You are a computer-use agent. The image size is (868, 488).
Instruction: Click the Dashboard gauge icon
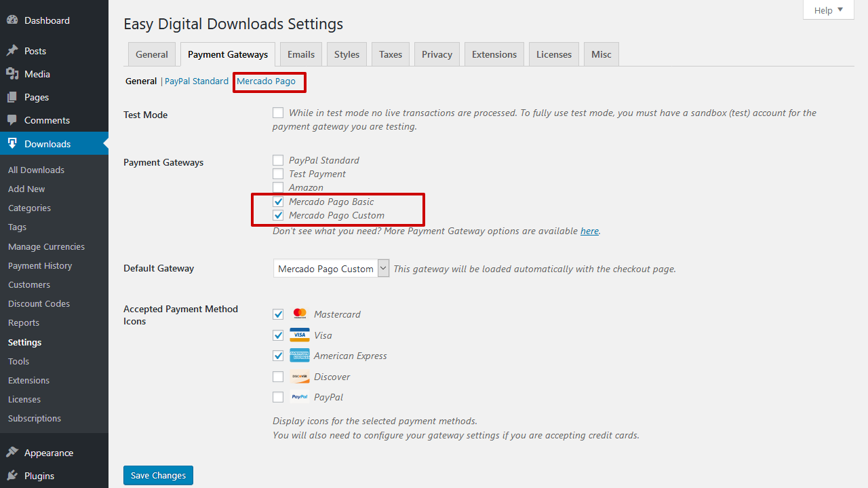[x=12, y=20]
